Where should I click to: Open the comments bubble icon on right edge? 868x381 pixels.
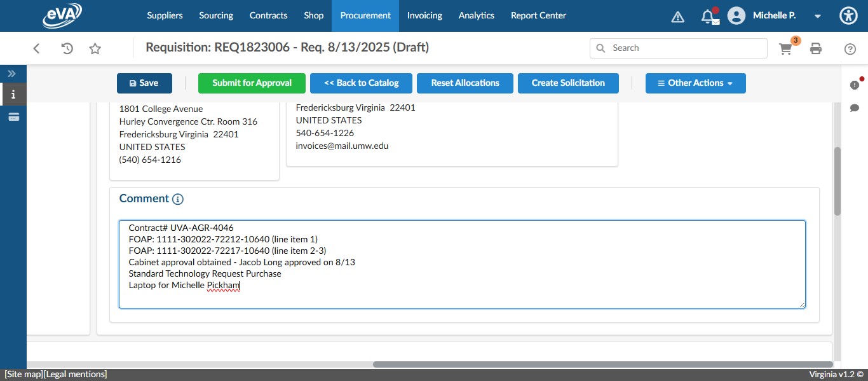tap(855, 107)
